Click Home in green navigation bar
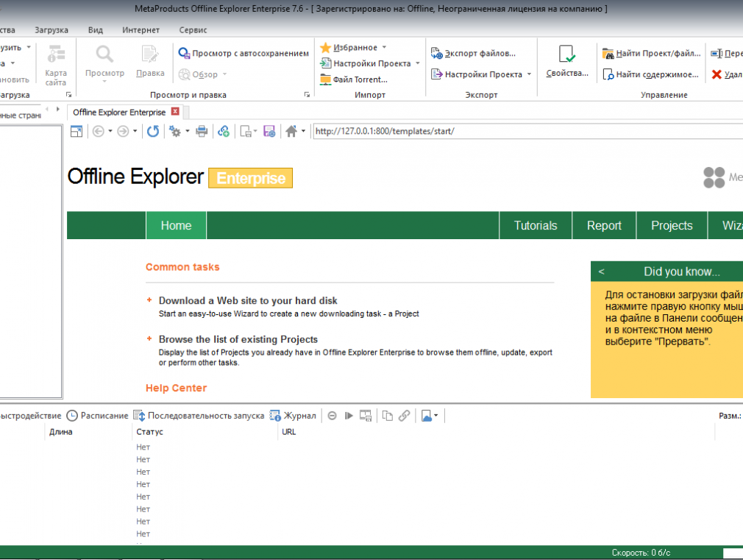The image size is (743, 560). point(176,225)
